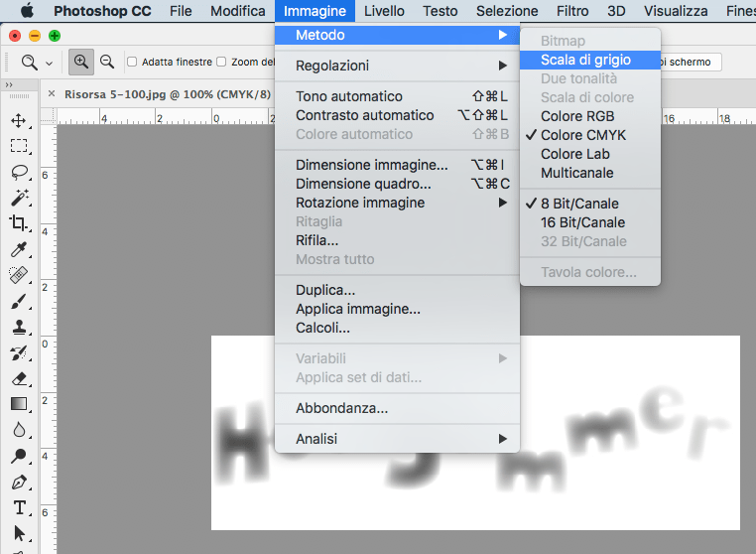Choose Rifila command
Viewport: 756px width, 554px height.
click(397, 240)
